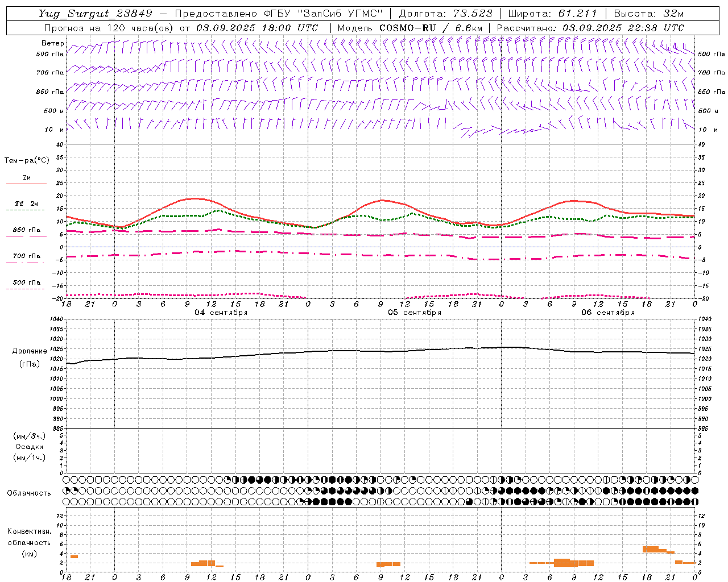The height and width of the screenshot is (582, 728).
Task: Click the 40 value on left temperature axis
Action: [59, 144]
